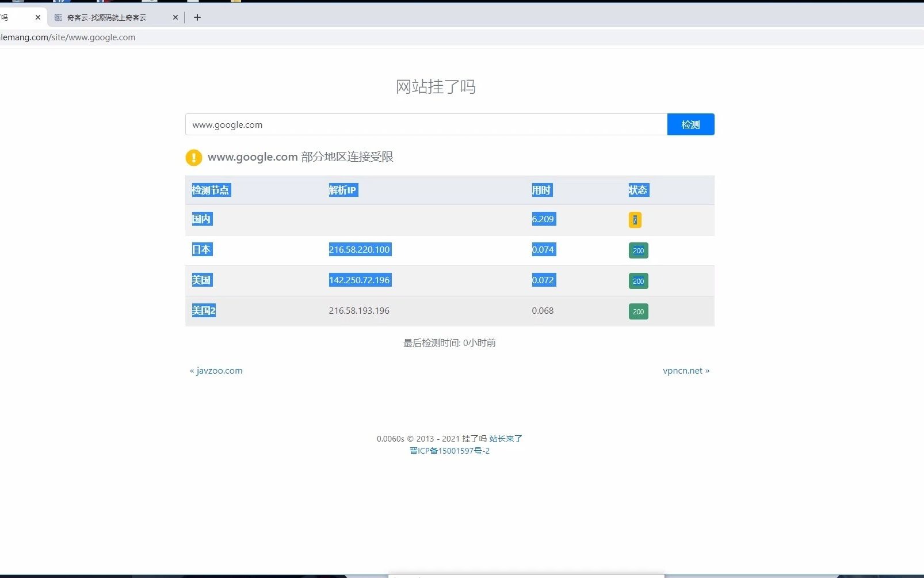The height and width of the screenshot is (578, 924).
Task: Click the green 200 badge in 日本 row
Action: pyautogui.click(x=639, y=250)
